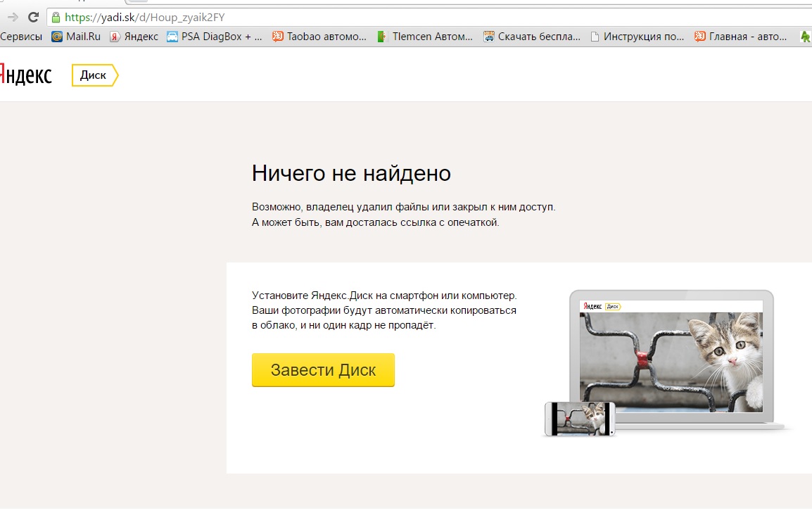Viewport: 812px width, 520px height.
Task: Click the Mail.Ru bookmark favicon
Action: [x=57, y=37]
